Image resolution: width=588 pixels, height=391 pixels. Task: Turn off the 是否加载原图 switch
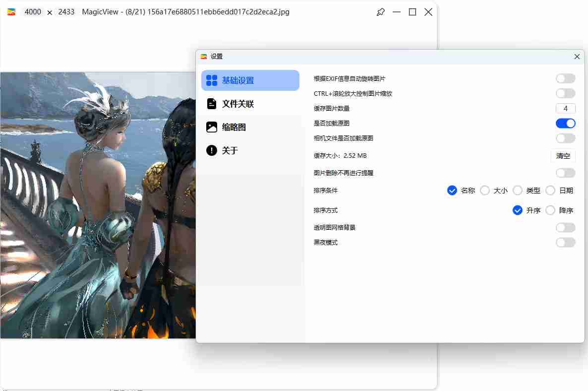565,123
